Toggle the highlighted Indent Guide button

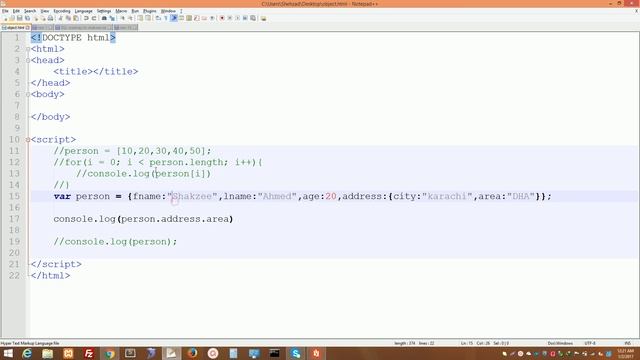coord(173,18)
